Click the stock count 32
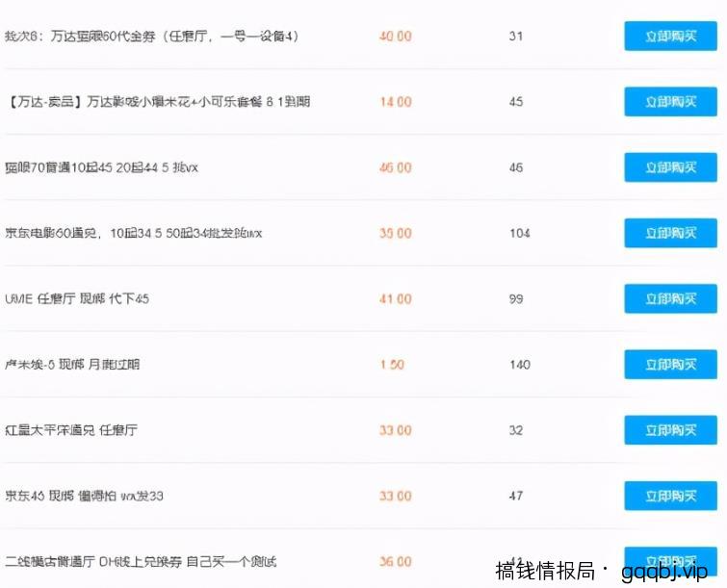727x588 pixels. coord(516,430)
